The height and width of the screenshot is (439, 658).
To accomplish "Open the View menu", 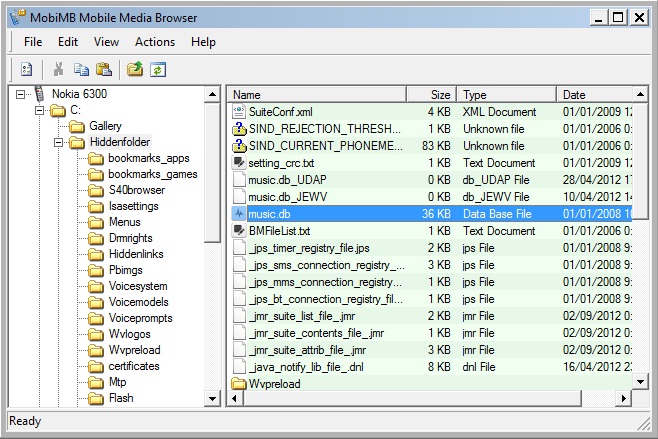I will (x=106, y=42).
